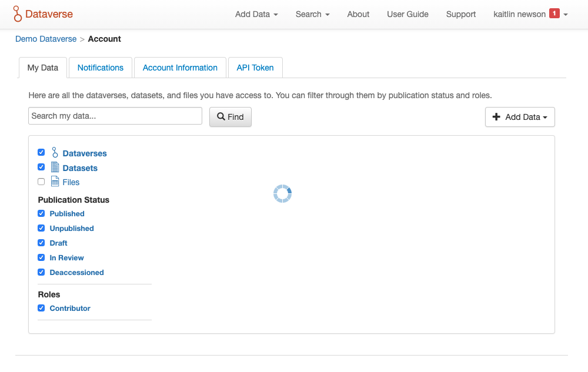Open the kaitlin newson account menu
The image size is (588, 372).
click(x=530, y=14)
